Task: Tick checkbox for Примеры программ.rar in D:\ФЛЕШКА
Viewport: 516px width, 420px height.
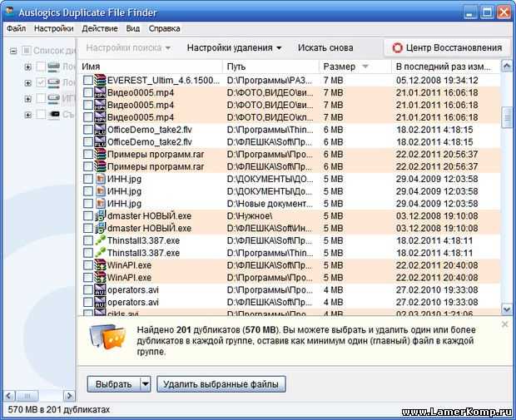Action: [88, 166]
